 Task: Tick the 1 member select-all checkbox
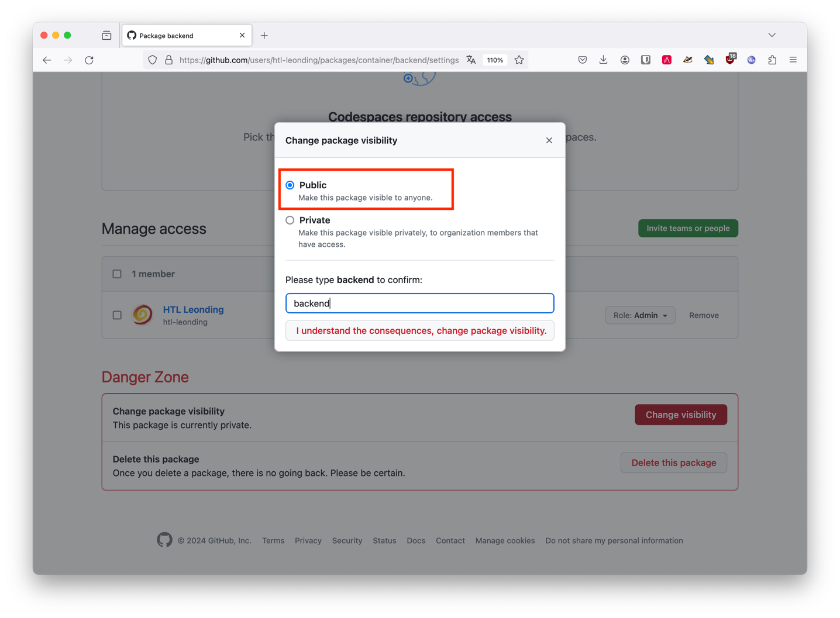pyautogui.click(x=117, y=274)
